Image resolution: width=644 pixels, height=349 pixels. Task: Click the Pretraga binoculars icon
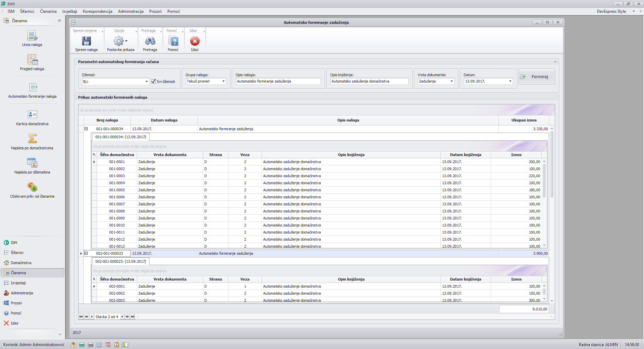150,41
